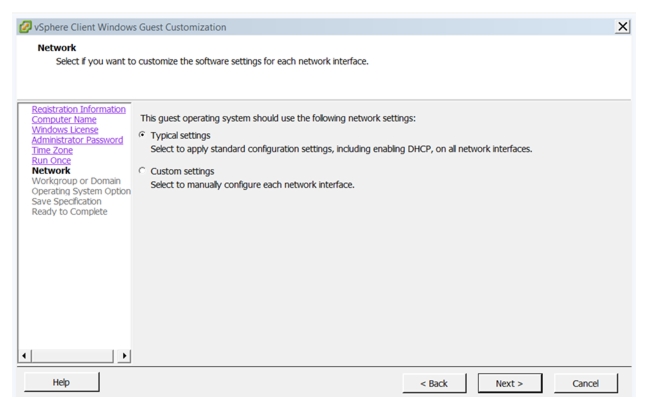Viewport: 649px width, 410px height.
Task: Click the Operating System Options step
Action: coord(81,191)
